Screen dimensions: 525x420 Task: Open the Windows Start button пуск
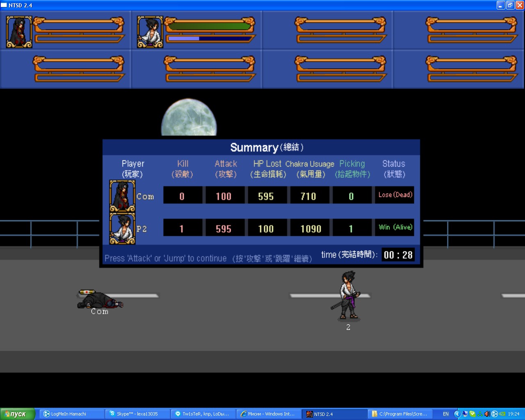pyautogui.click(x=17, y=414)
